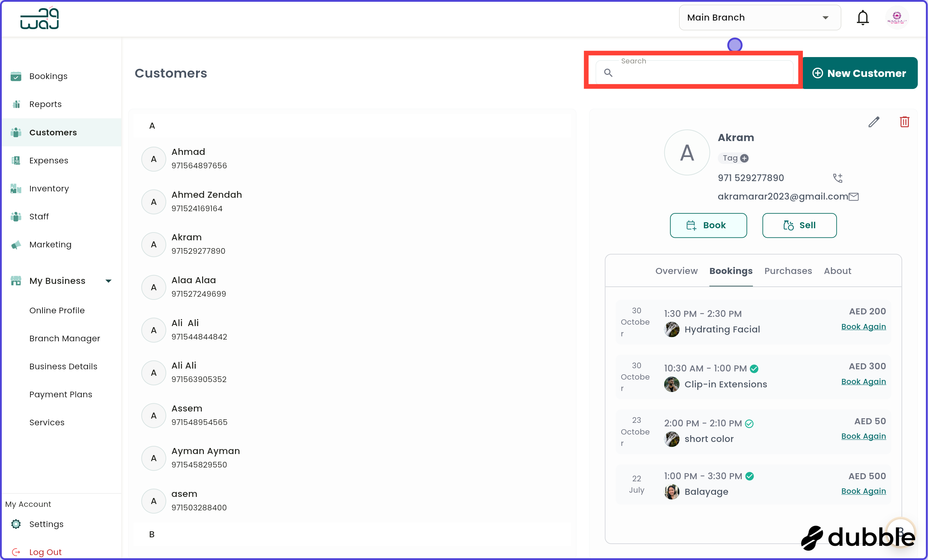Add a tag using the plus icon
This screenshot has width=928, height=560.
744,158
